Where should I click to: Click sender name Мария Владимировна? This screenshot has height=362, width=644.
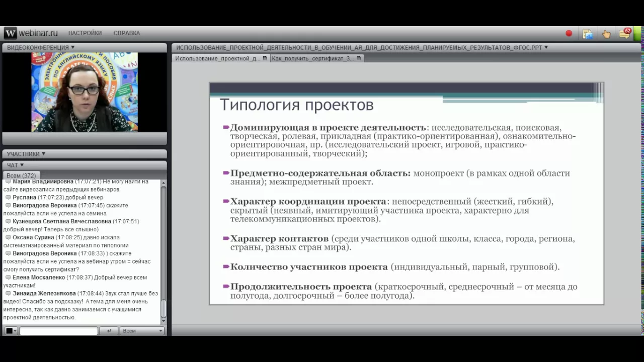pos(43,182)
